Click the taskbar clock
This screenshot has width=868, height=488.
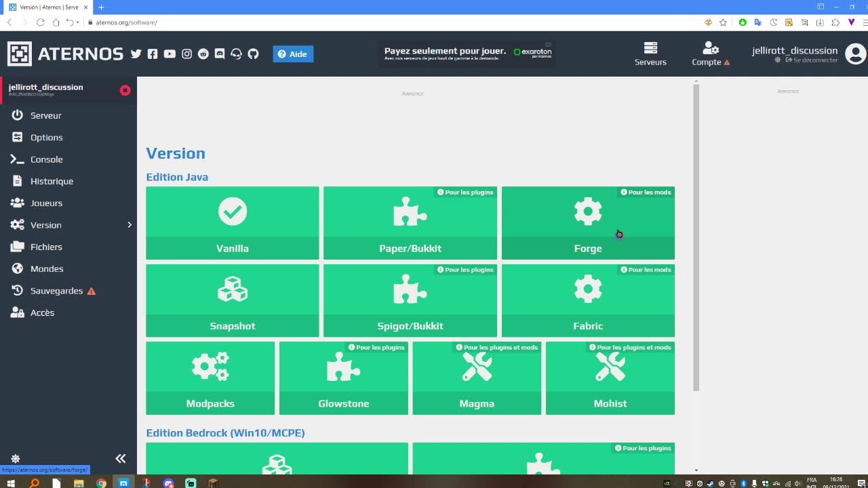835,483
